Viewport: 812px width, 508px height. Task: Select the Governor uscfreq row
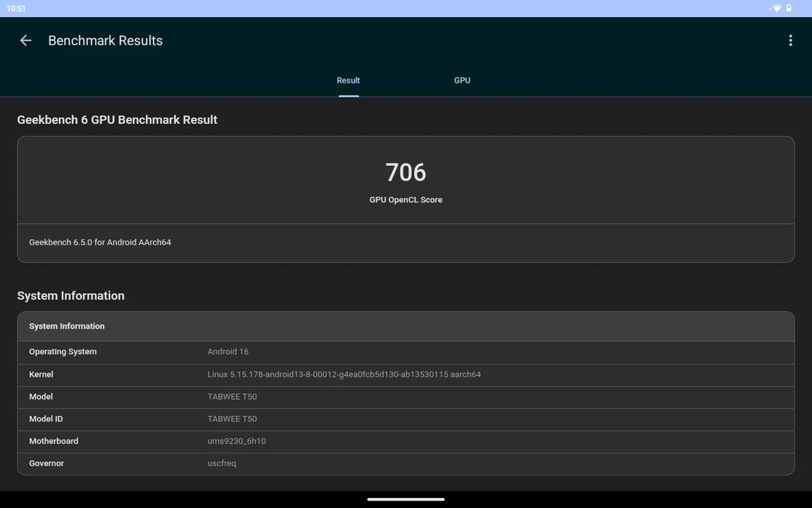(406, 464)
